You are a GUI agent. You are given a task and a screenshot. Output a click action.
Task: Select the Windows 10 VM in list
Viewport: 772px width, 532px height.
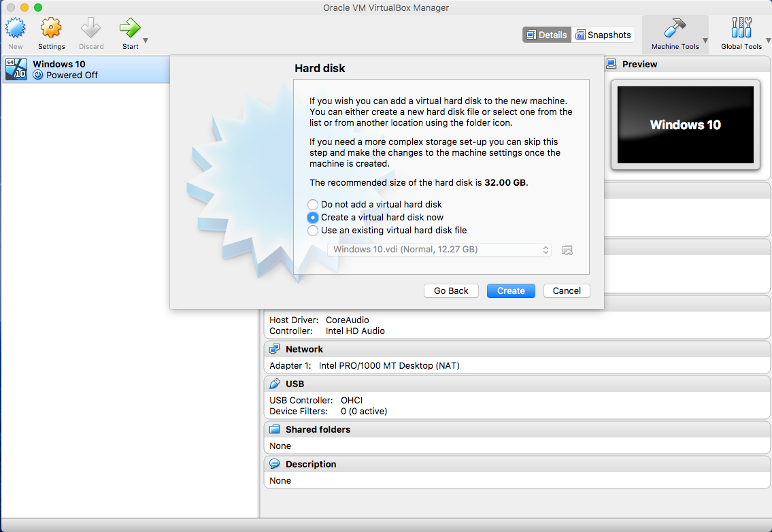(86, 69)
